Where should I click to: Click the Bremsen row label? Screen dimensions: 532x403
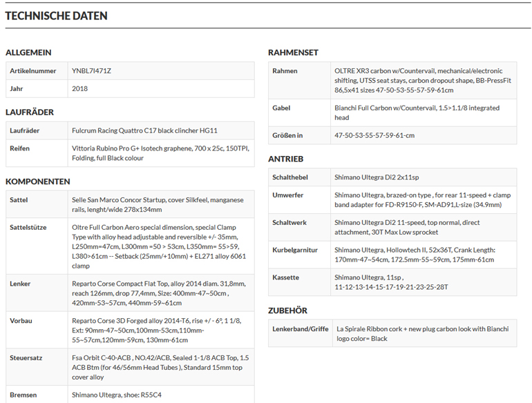click(x=23, y=395)
